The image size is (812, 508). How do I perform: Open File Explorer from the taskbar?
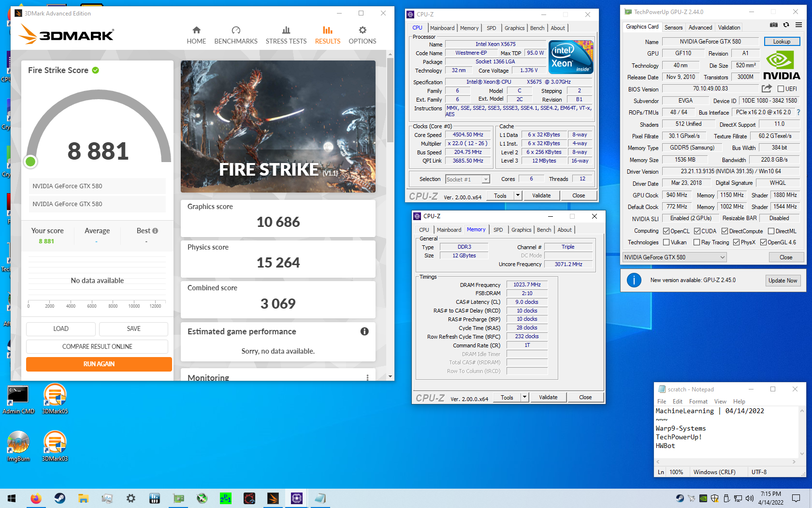point(83,498)
